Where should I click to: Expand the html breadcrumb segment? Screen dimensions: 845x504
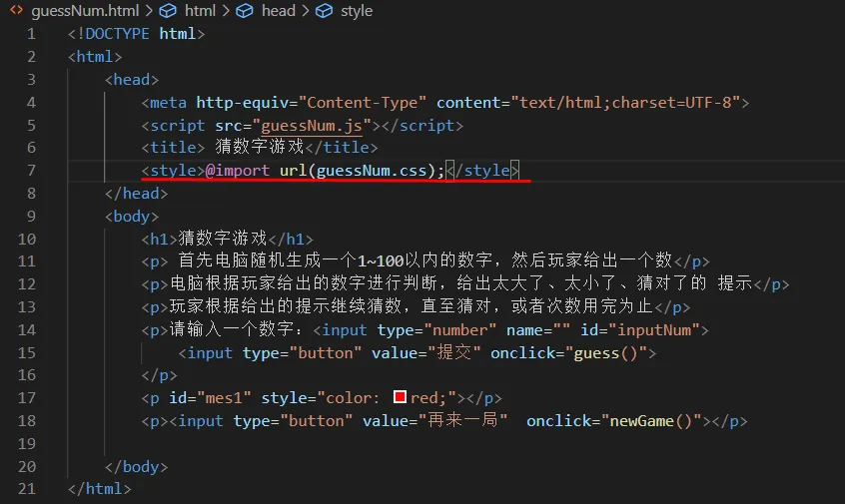pos(200,11)
